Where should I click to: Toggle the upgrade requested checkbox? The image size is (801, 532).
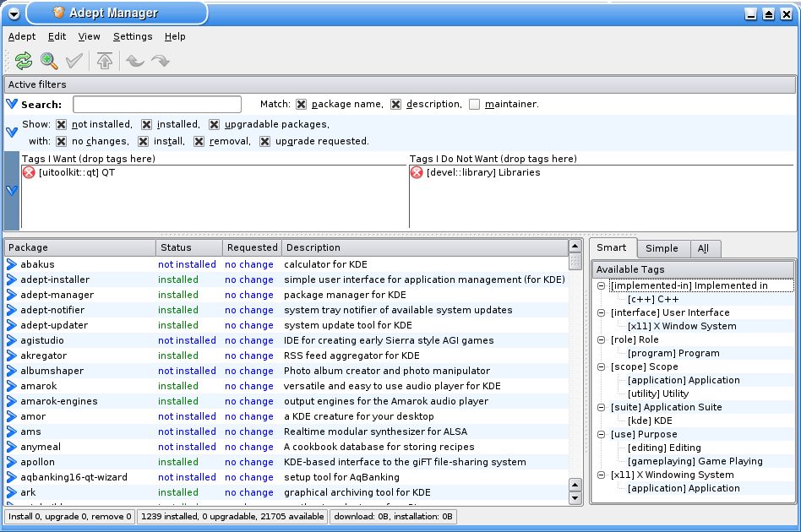pos(264,141)
